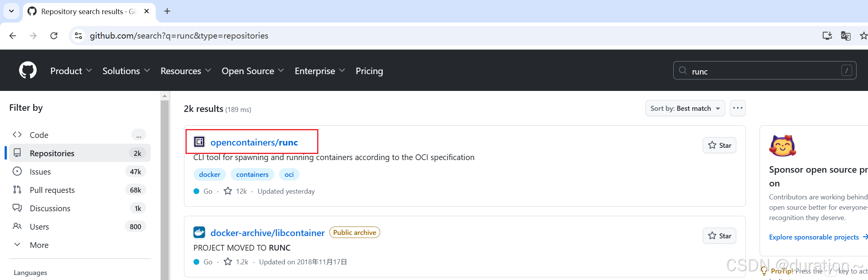The height and width of the screenshot is (280, 868).
Task: Click the browser address bar URL
Action: (x=179, y=36)
